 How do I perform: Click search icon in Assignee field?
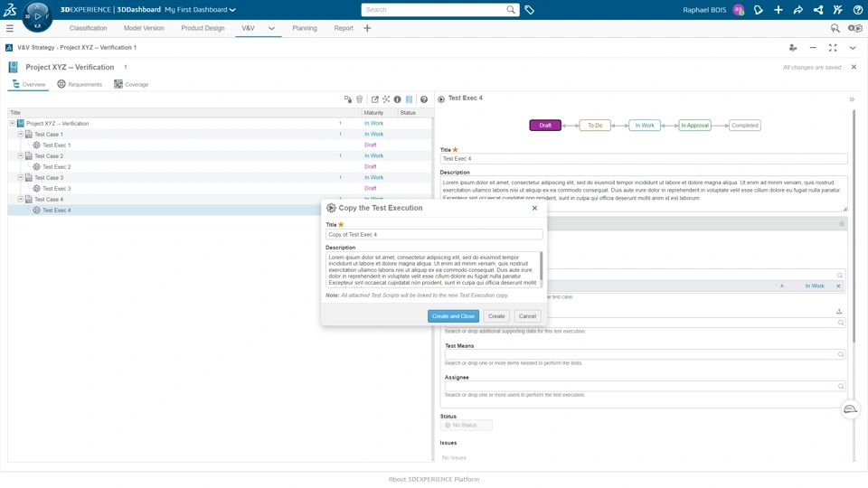pos(840,386)
